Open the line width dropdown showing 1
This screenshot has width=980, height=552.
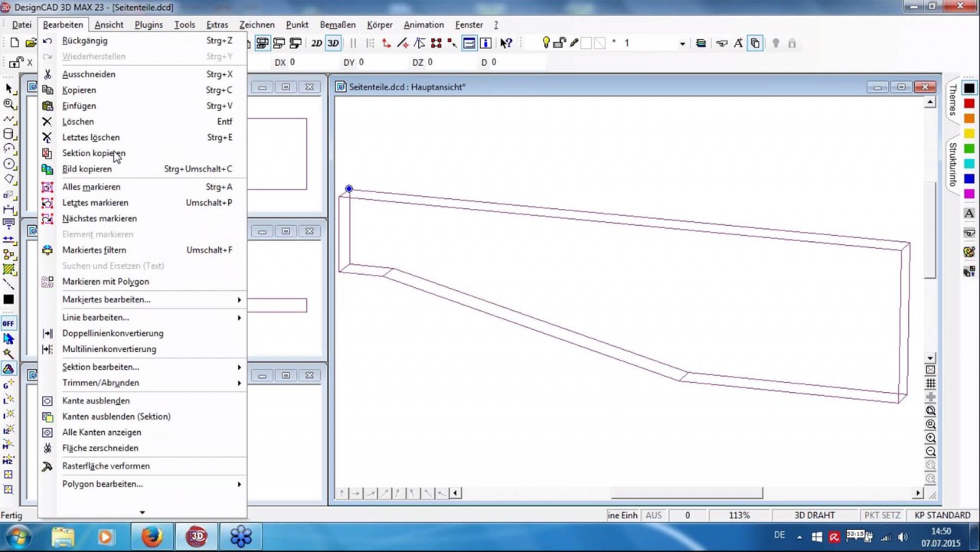click(x=681, y=43)
